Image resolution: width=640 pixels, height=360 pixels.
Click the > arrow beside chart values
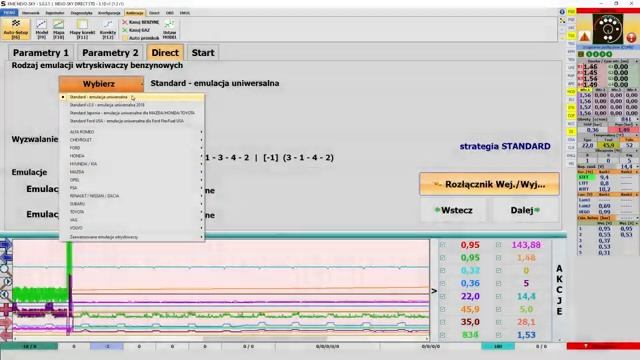point(434,291)
